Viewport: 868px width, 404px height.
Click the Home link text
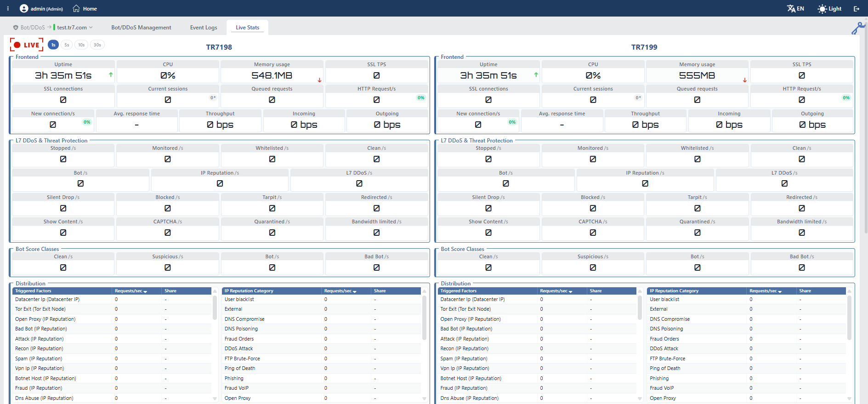tap(90, 9)
